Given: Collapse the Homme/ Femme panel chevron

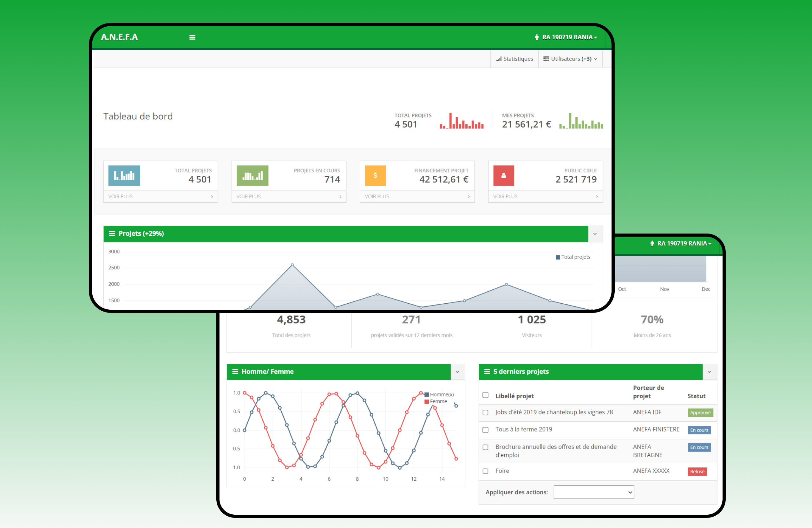Looking at the screenshot, I should click(x=457, y=372).
